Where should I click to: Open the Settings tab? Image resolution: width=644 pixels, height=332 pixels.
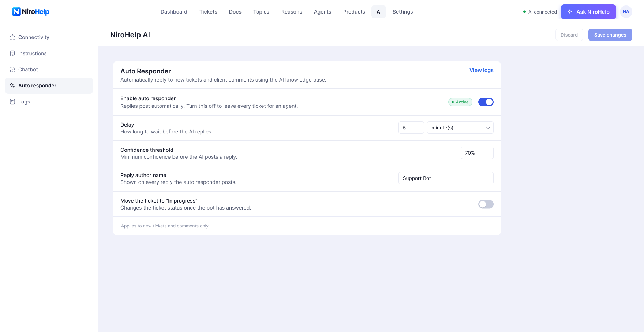[402, 12]
